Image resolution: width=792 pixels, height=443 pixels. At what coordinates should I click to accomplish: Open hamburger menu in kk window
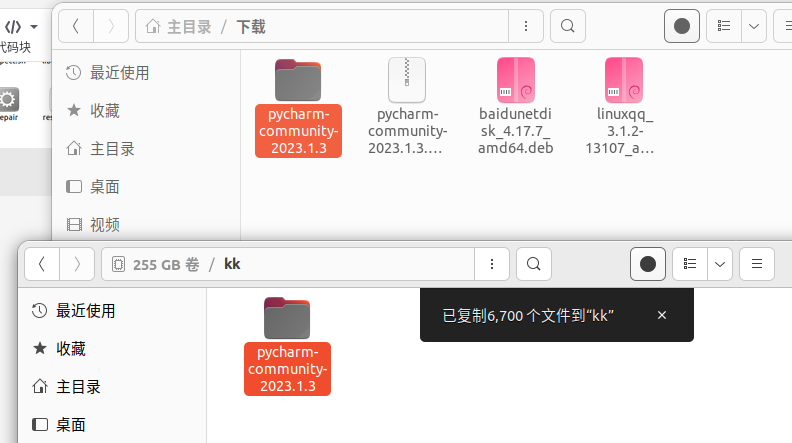757,264
